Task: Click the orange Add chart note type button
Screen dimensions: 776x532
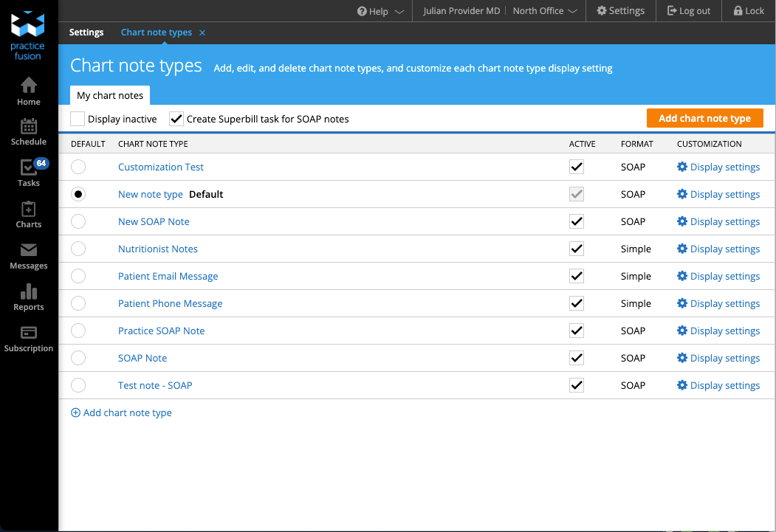Action: 704,118
